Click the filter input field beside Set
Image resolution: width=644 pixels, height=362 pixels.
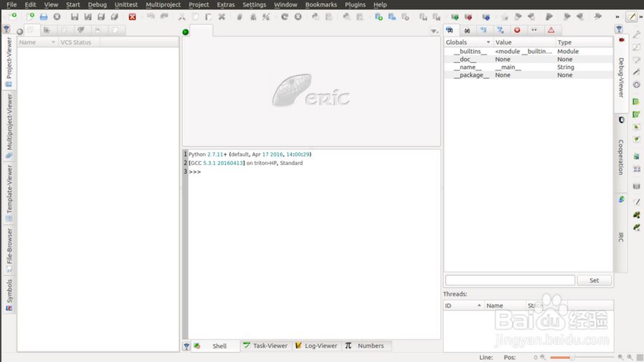click(x=510, y=280)
